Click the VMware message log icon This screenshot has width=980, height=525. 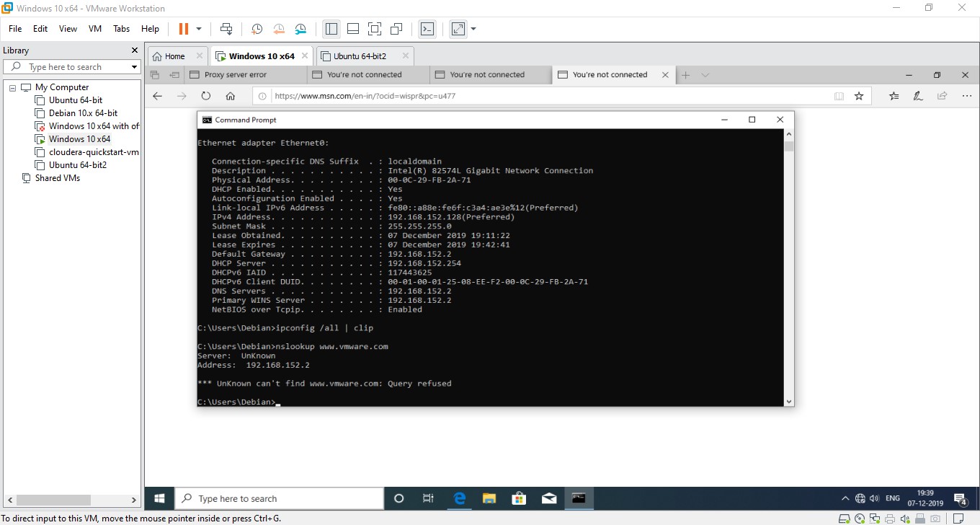958,519
